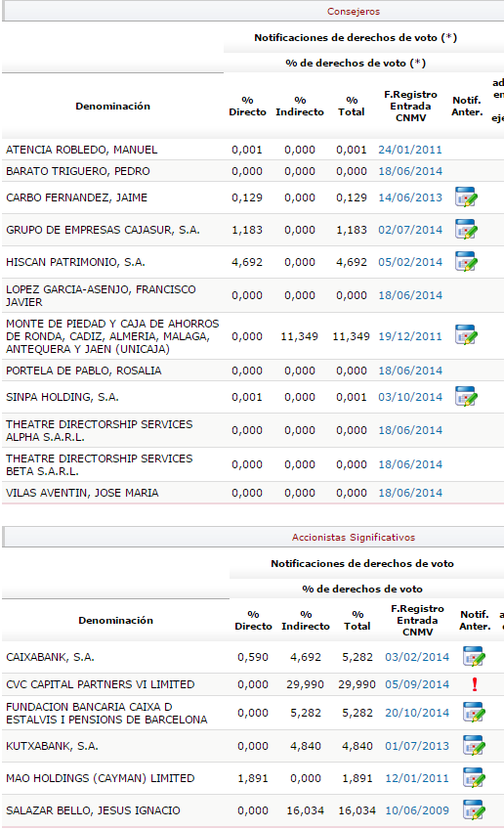Screen dimensions: 504x830
Task: Open date link 18/06/2014 for VILAS AVENTIN
Action: [x=410, y=494]
